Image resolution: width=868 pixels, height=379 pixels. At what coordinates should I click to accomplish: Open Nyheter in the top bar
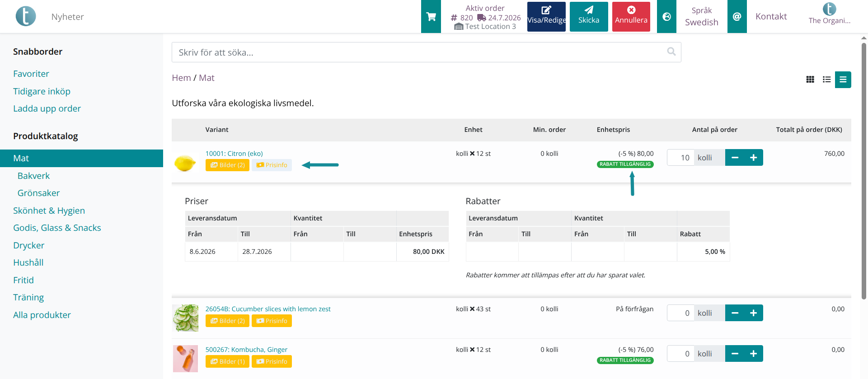pyautogui.click(x=68, y=17)
